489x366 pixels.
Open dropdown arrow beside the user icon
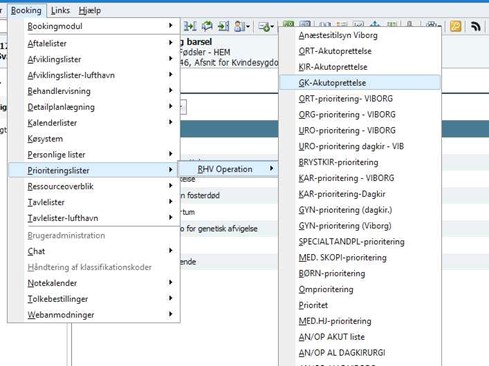tap(248, 27)
